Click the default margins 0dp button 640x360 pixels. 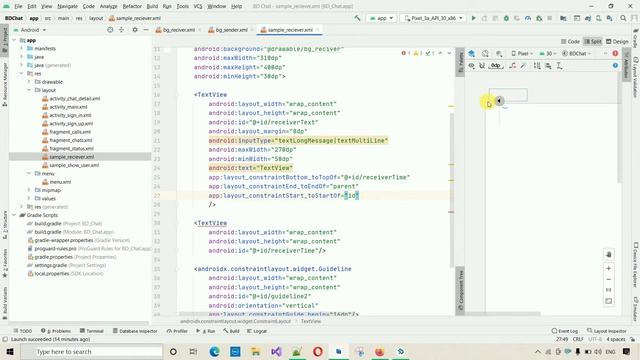coord(496,66)
